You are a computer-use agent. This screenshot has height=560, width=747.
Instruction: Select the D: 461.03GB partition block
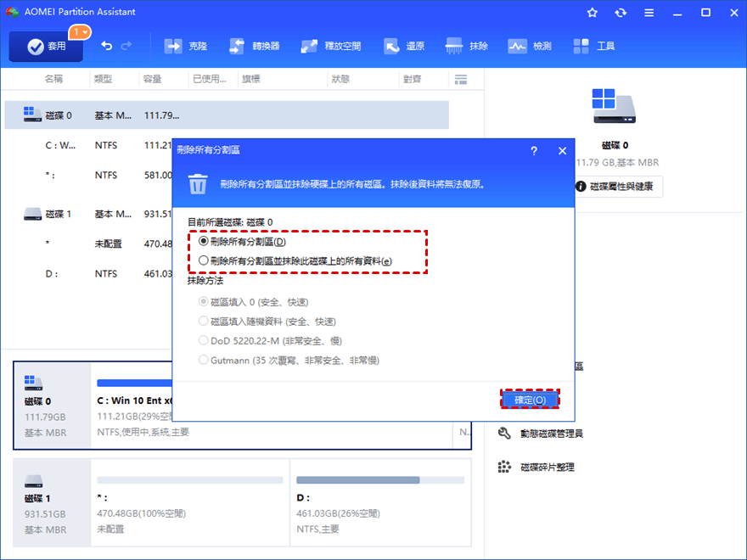click(380, 502)
